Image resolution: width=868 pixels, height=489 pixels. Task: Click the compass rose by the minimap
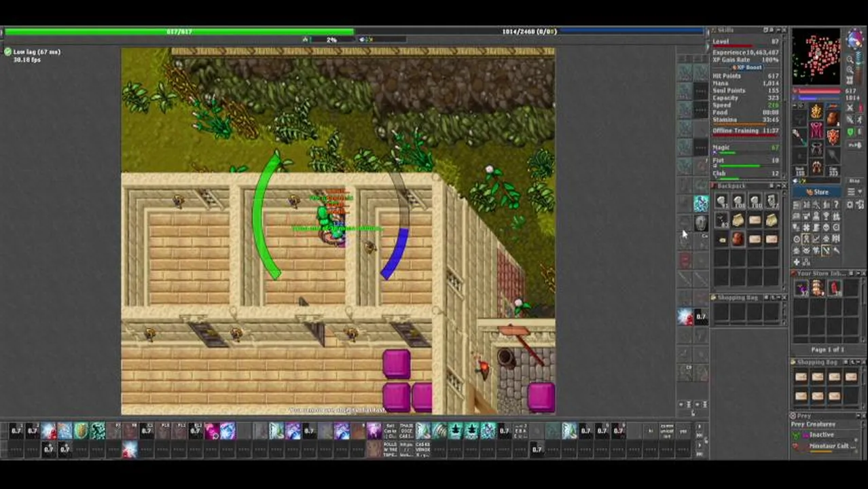855,39
